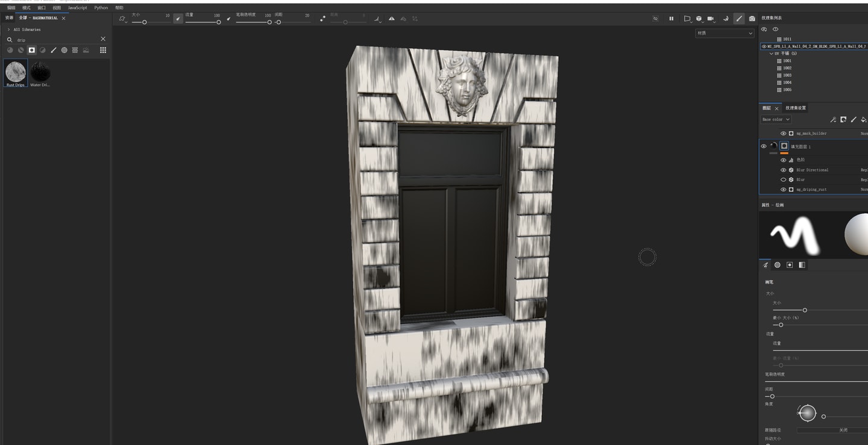Close the 图层 tab
868x445 pixels.
click(777, 108)
